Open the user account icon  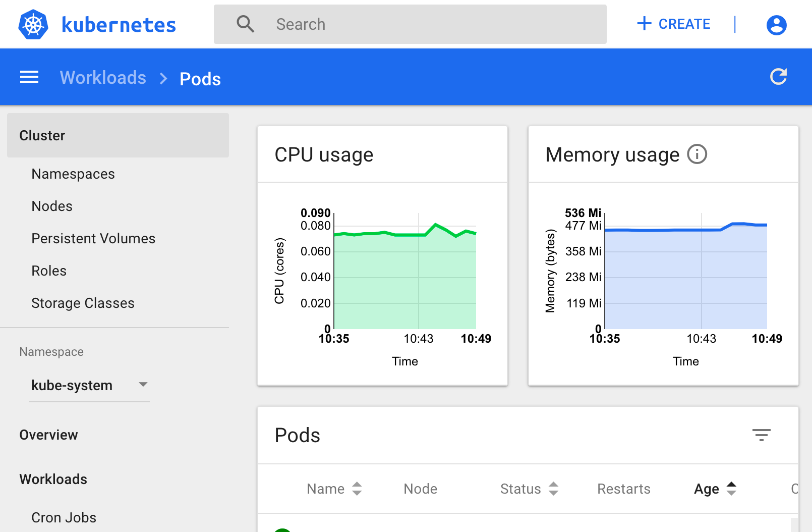click(x=776, y=25)
